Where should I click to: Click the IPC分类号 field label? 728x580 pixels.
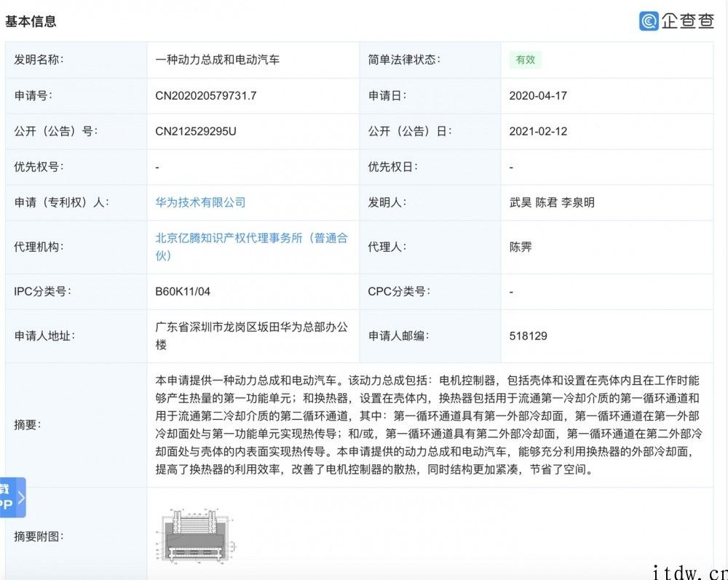[x=42, y=291]
